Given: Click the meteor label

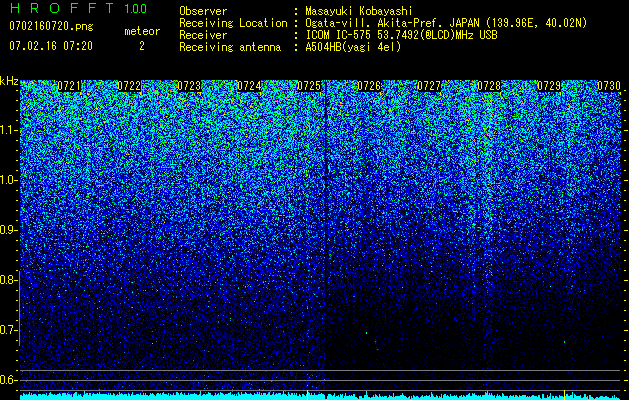Looking at the screenshot, I should pos(142,31).
